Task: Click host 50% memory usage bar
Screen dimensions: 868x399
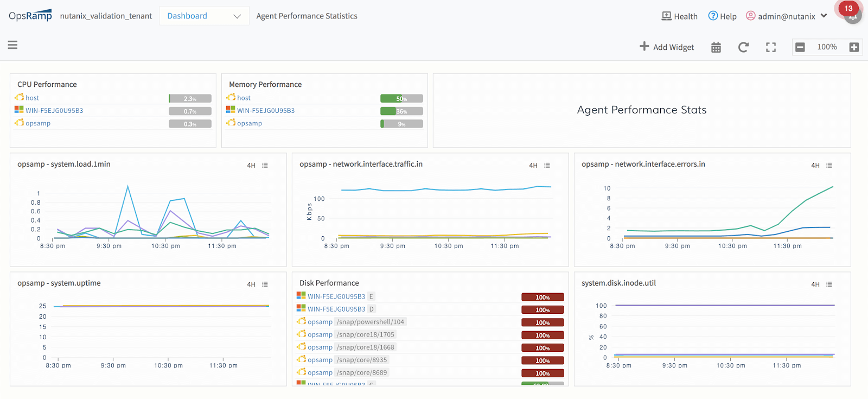Action: pyautogui.click(x=401, y=99)
